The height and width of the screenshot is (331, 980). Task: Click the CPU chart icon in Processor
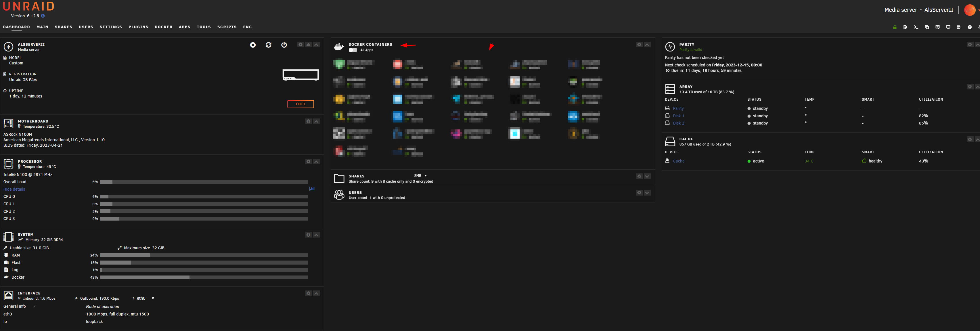(312, 189)
